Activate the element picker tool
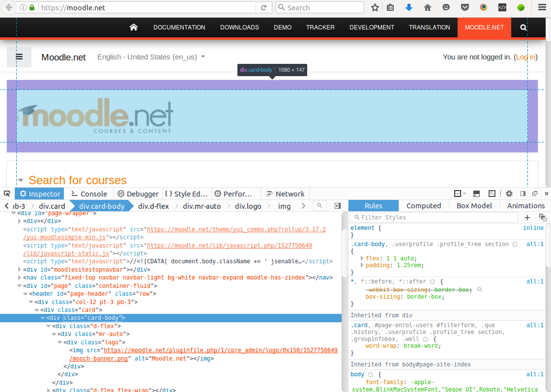551x392 pixels. pos(7,194)
